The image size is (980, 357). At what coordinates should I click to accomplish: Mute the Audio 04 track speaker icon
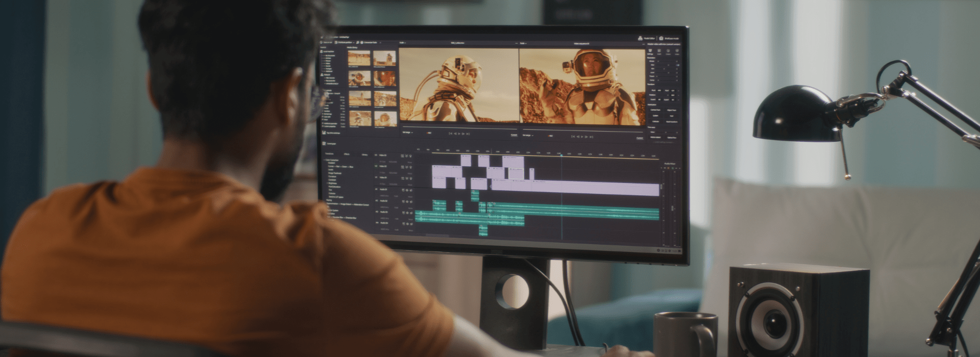tap(411, 224)
